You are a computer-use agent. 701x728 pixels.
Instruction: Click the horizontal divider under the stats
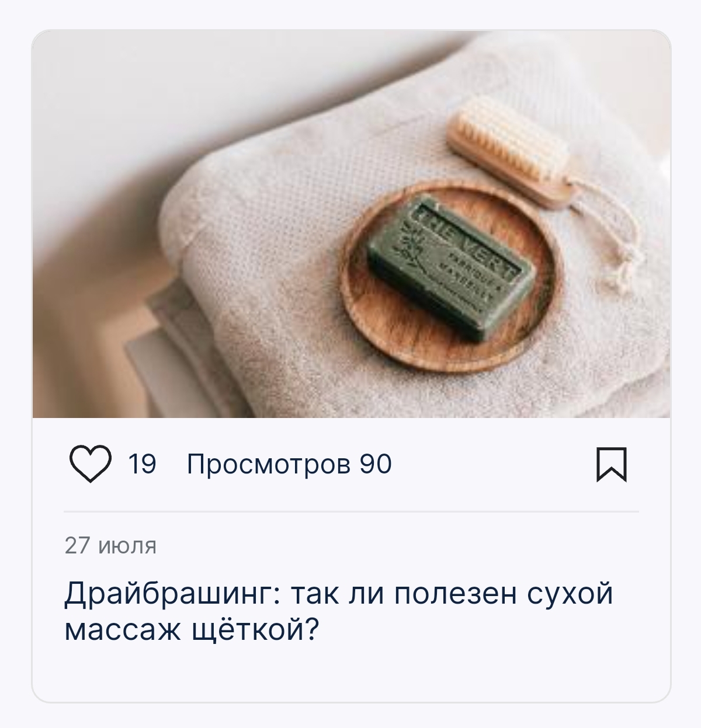[x=351, y=511]
